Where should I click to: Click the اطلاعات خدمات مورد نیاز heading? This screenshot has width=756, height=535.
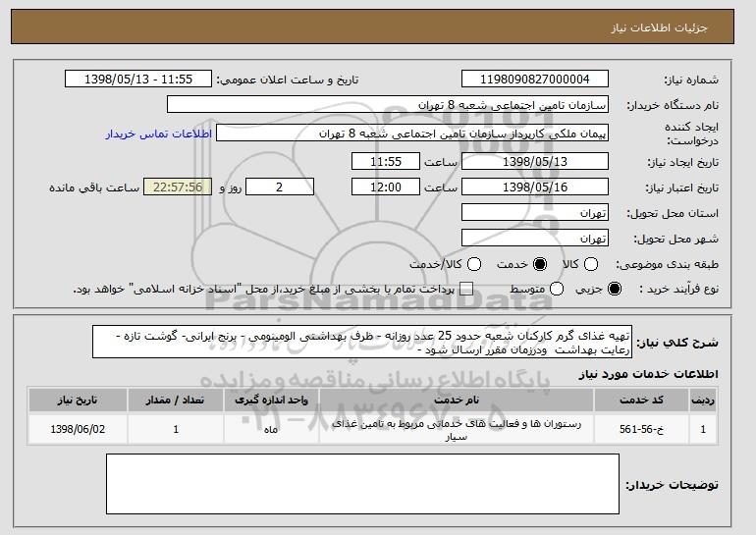[648, 374]
